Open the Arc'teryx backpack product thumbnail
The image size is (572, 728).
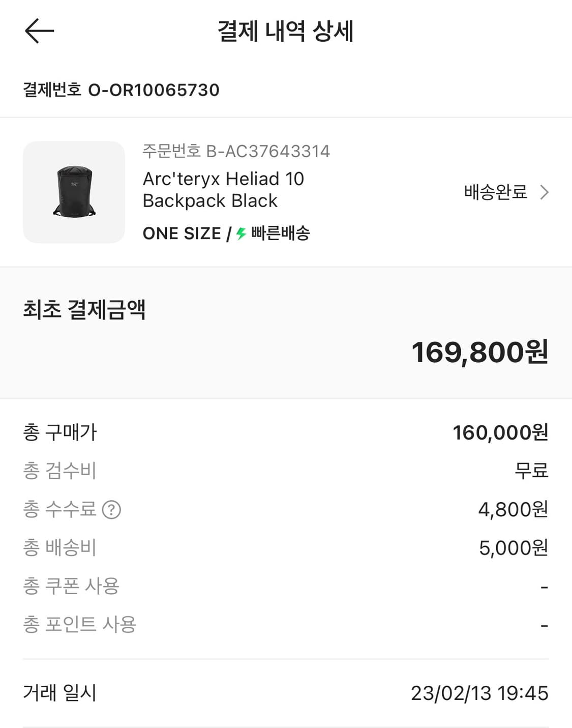74,192
